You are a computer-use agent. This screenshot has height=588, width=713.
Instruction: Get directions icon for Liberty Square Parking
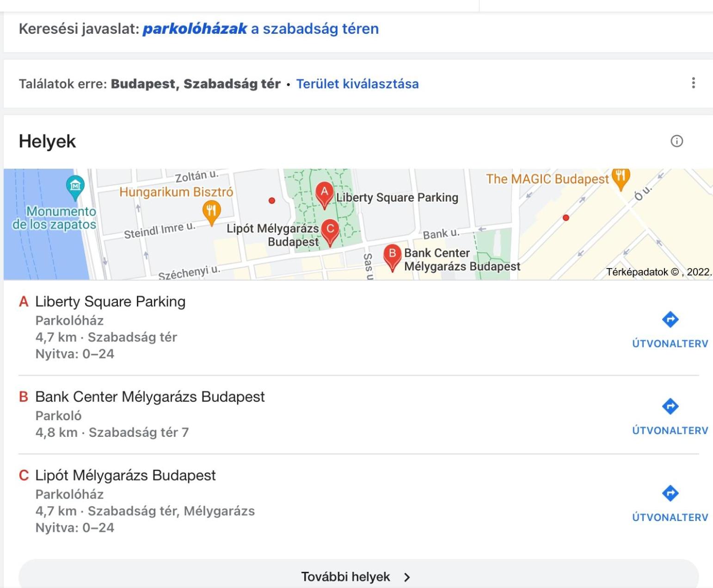point(670,319)
